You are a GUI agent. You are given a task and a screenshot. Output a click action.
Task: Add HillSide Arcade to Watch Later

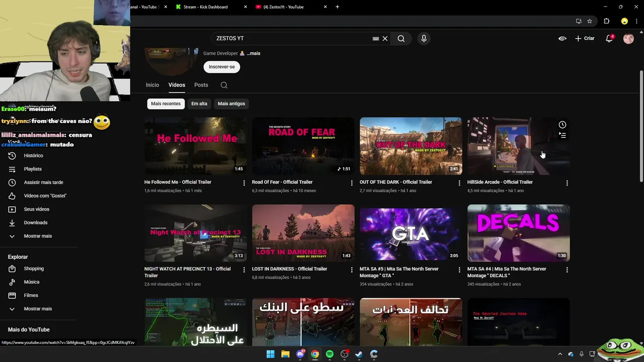562,125
